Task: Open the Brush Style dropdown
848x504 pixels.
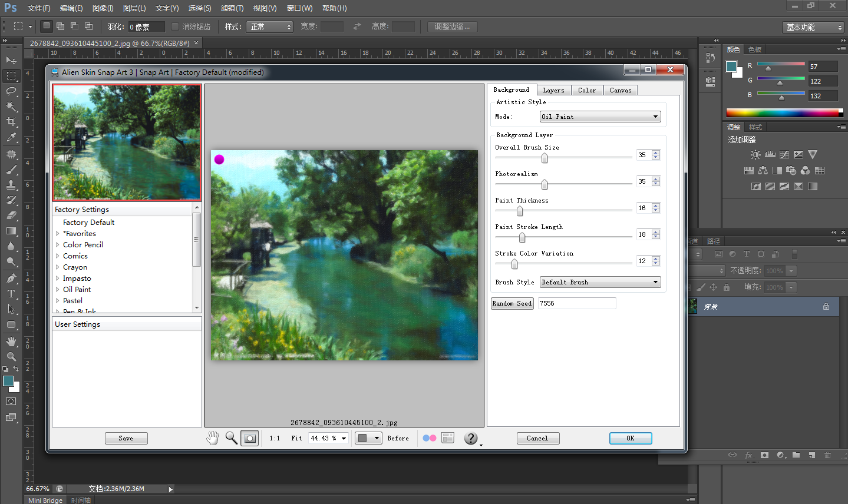Action: pos(600,282)
